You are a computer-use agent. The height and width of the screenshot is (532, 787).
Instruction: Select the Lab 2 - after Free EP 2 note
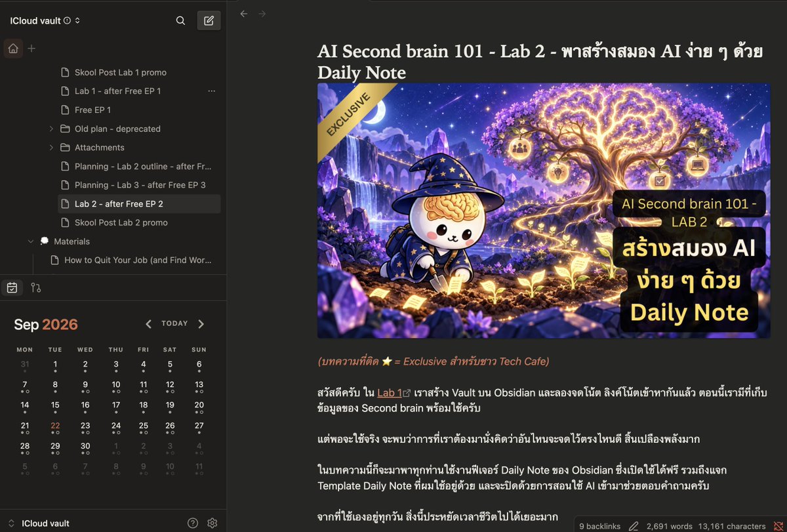tap(139, 203)
